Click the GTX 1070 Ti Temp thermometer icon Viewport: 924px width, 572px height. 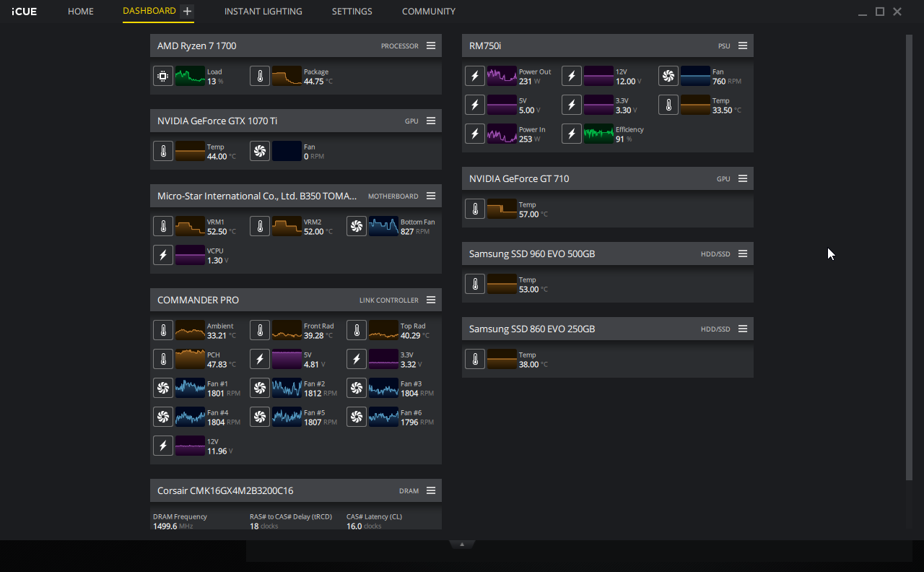coord(163,151)
